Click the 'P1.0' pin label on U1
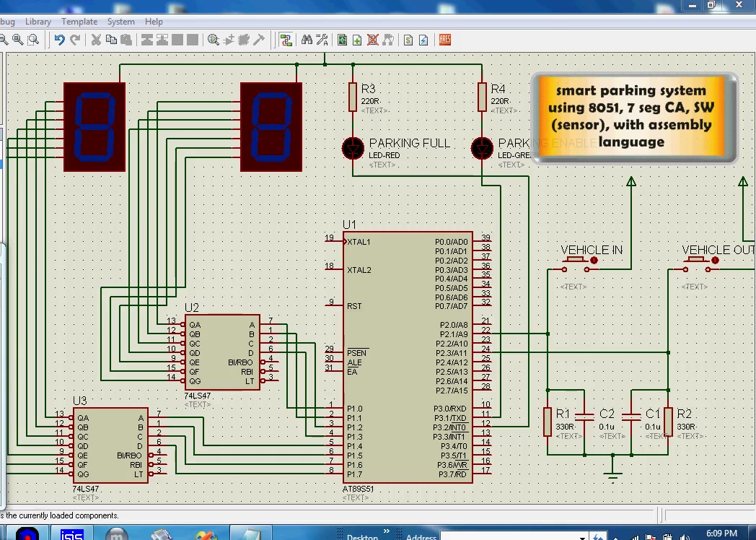This screenshot has height=540, width=756. pyautogui.click(x=355, y=409)
